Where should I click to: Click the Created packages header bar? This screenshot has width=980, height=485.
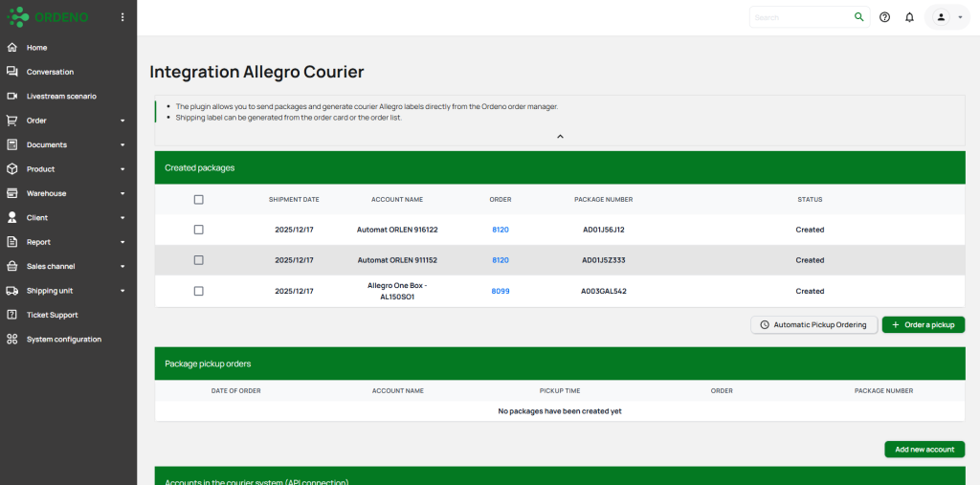point(560,167)
